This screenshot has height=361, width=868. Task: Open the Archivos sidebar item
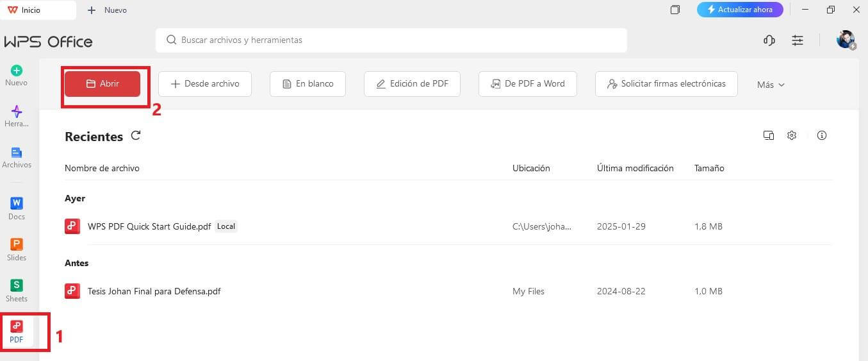(17, 157)
